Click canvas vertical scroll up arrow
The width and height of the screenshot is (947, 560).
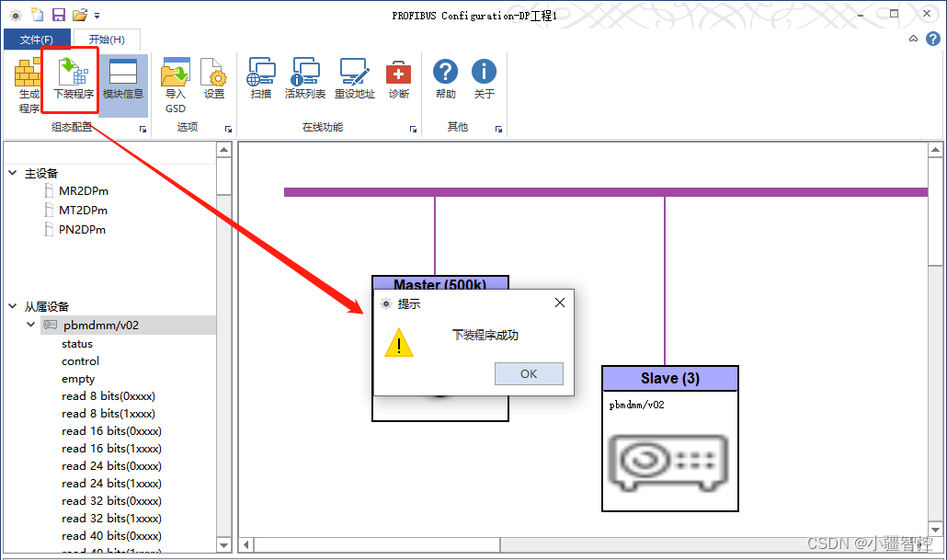coord(936,150)
